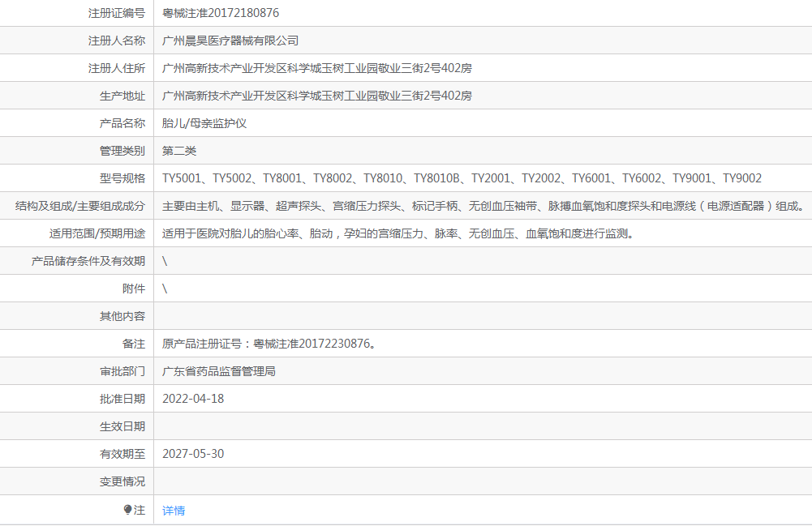This screenshot has width=812, height=526.
Task: Click the 附件 label
Action: (134, 289)
